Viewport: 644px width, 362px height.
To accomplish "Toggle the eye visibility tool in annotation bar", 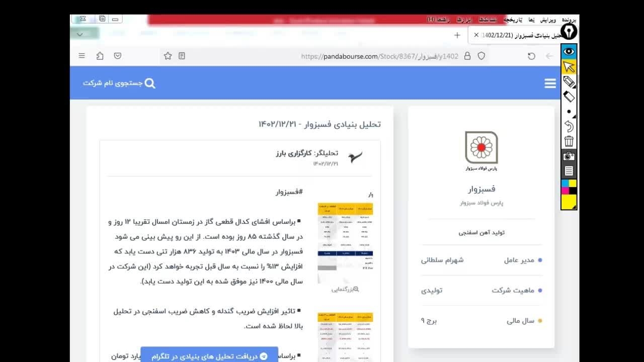I will [x=569, y=51].
